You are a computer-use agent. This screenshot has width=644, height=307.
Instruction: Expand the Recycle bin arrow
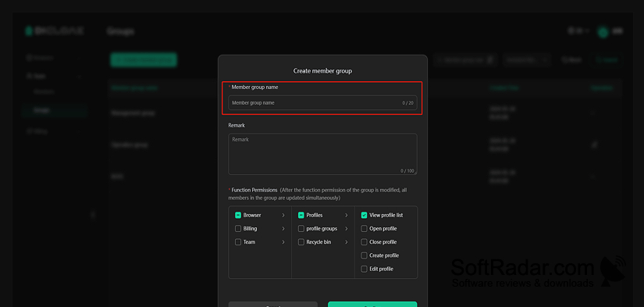pos(347,242)
